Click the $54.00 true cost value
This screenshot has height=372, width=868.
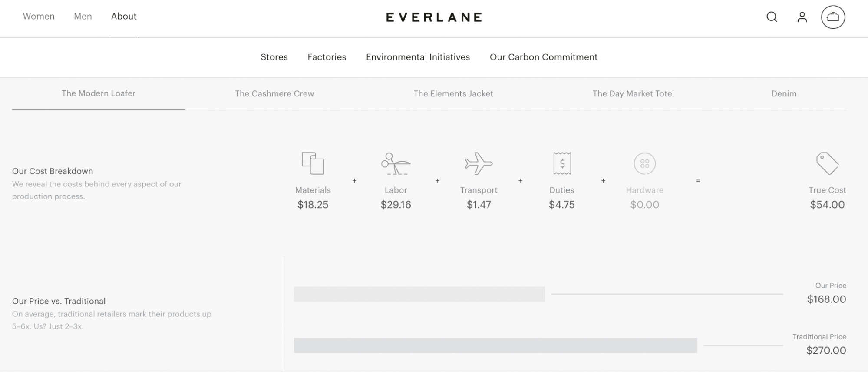click(827, 205)
